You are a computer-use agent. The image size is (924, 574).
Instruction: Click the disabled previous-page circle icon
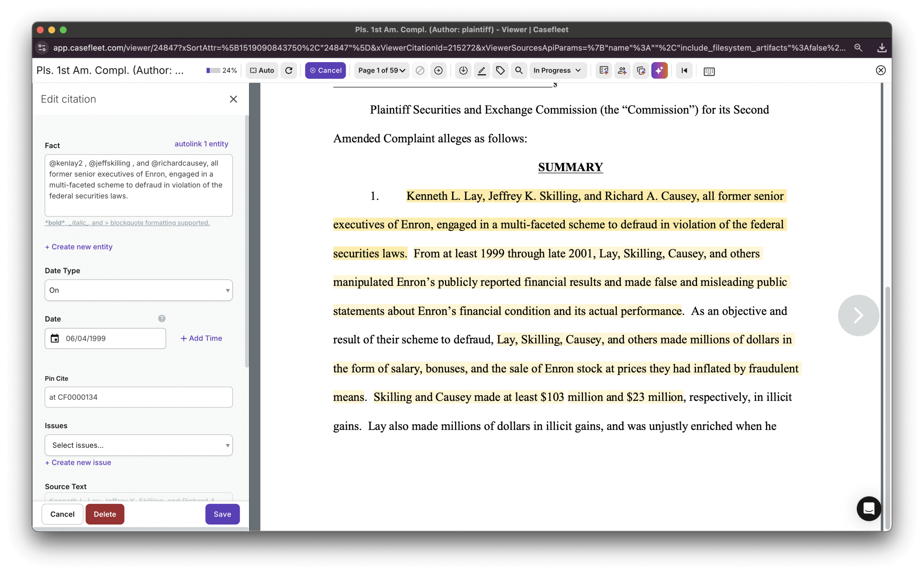click(420, 70)
